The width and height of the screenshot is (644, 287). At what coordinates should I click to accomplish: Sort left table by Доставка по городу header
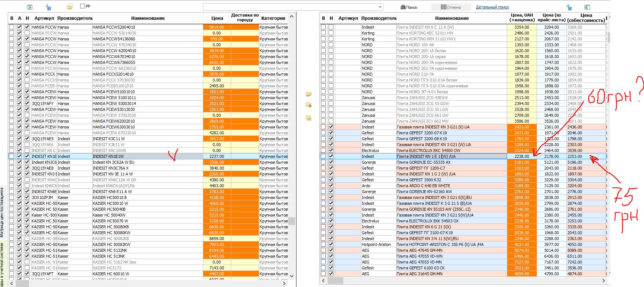245,18
